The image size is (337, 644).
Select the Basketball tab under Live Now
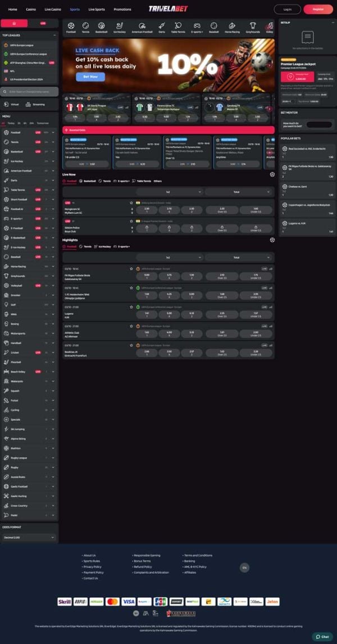(x=88, y=181)
